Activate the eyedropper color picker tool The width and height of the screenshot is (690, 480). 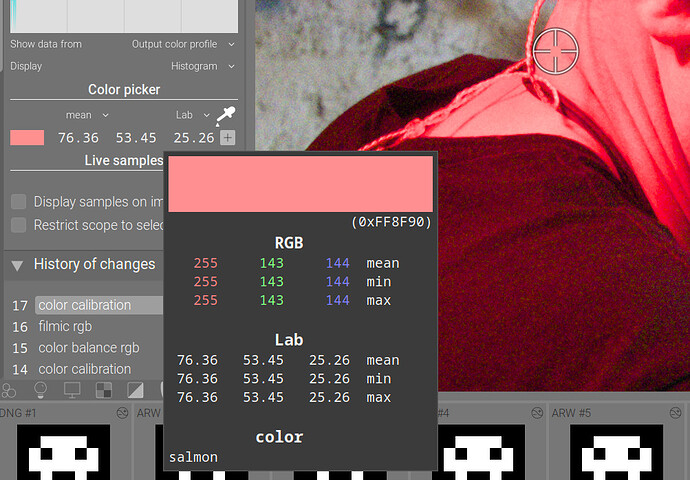click(225, 116)
